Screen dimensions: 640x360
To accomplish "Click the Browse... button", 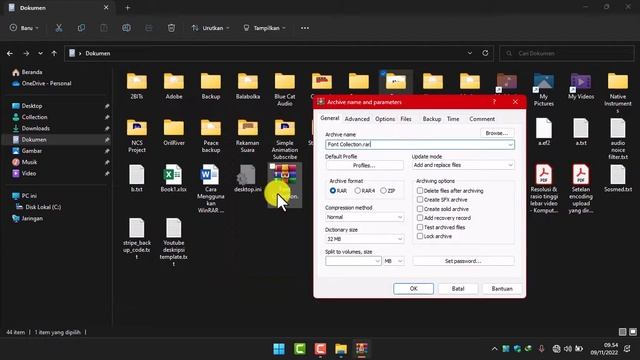I will (497, 133).
